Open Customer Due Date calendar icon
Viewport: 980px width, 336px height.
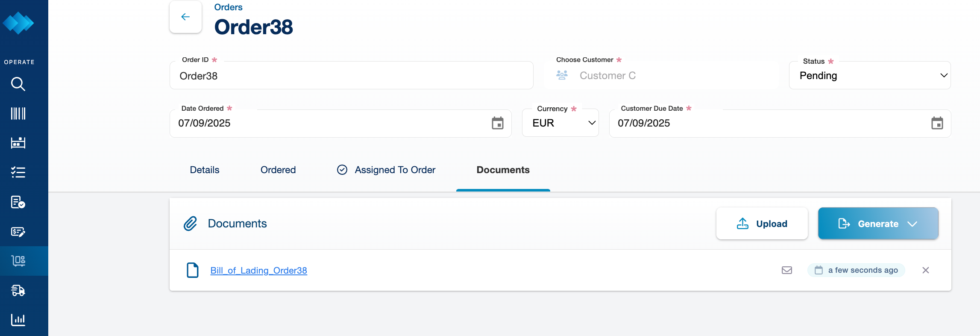coord(937,123)
